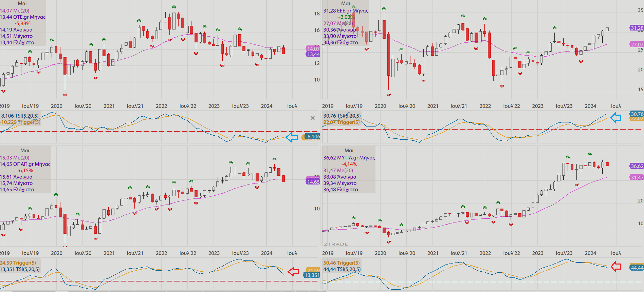The width and height of the screenshot is (644, 292).
Task: Select the '14,19 Άνοιγμα' open price text
Action: pyautogui.click(x=16, y=30)
